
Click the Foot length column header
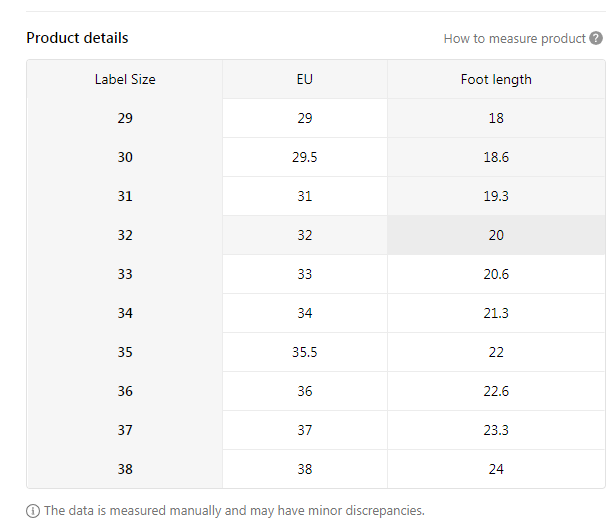click(496, 79)
